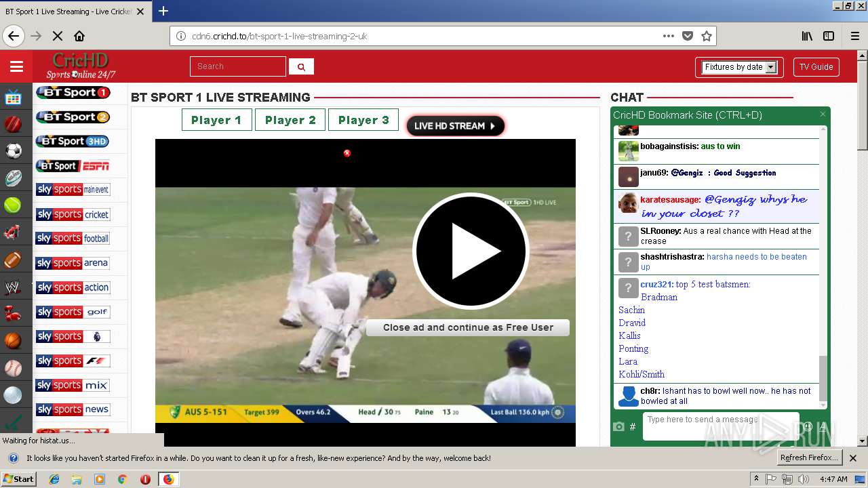Click the page vertical scrollbar thumb
Screen dimensions: 868x488
coord(863,105)
